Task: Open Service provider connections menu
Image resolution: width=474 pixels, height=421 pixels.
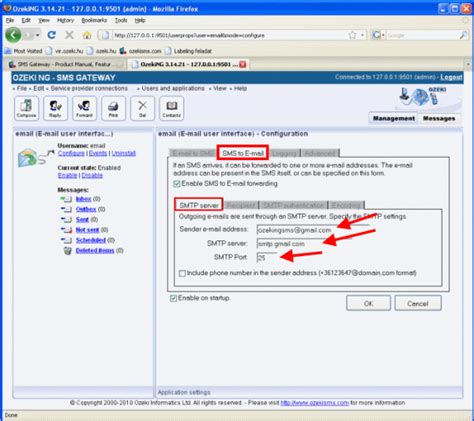Action: click(89, 88)
